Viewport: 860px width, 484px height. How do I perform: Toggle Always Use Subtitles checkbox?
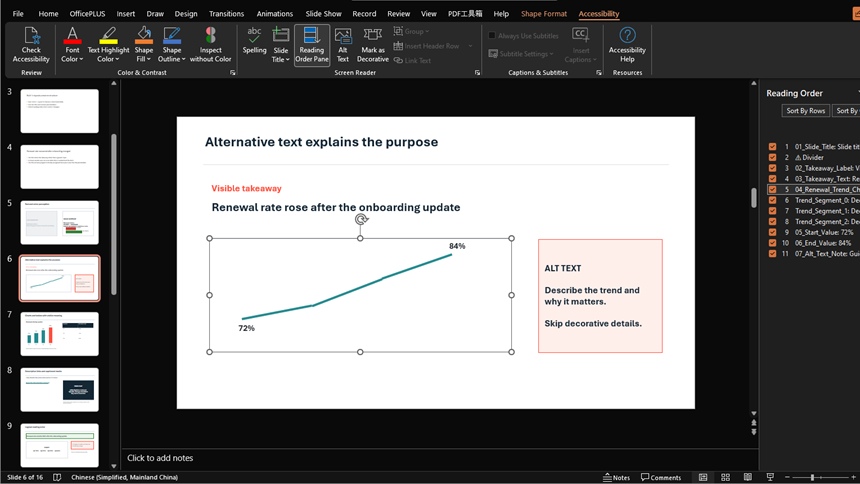click(492, 36)
